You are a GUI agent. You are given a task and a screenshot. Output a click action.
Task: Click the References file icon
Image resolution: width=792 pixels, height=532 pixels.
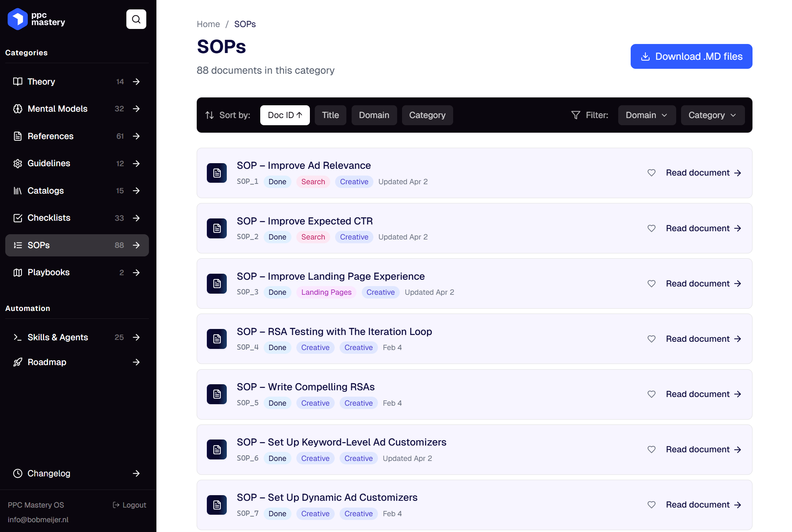18,136
